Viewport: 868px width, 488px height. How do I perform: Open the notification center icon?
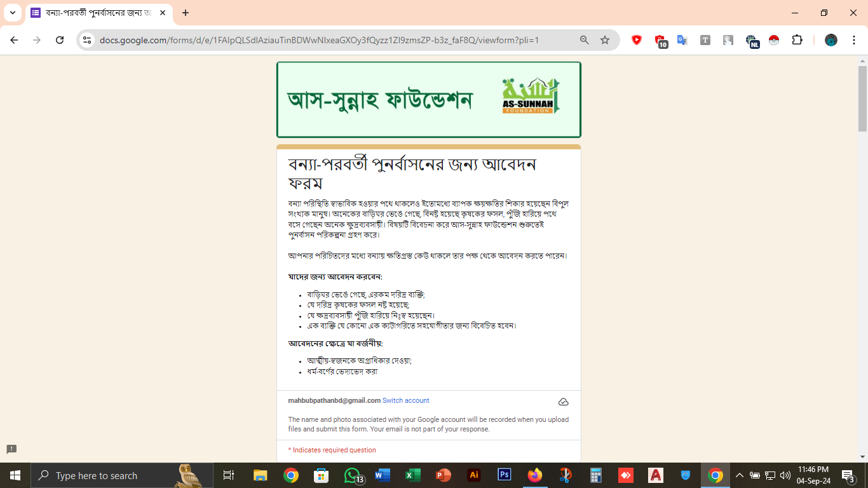(x=848, y=475)
